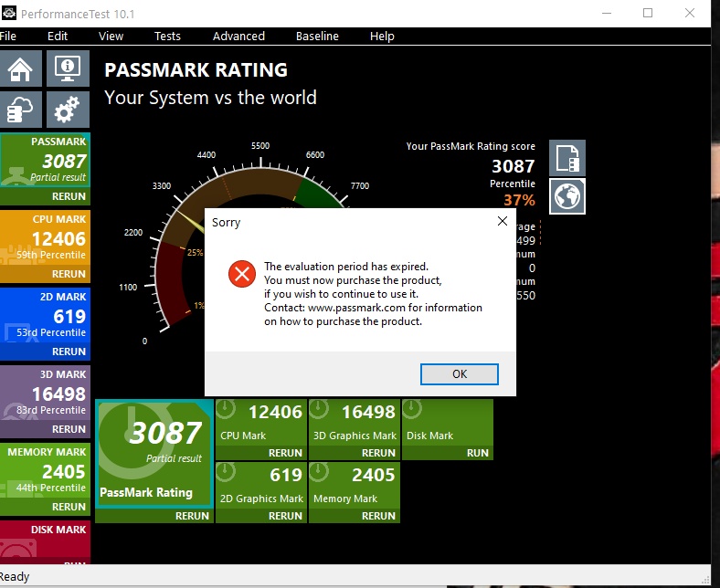Image resolution: width=720 pixels, height=588 pixels.
Task: Open the Home dashboard icon
Action: [x=21, y=68]
